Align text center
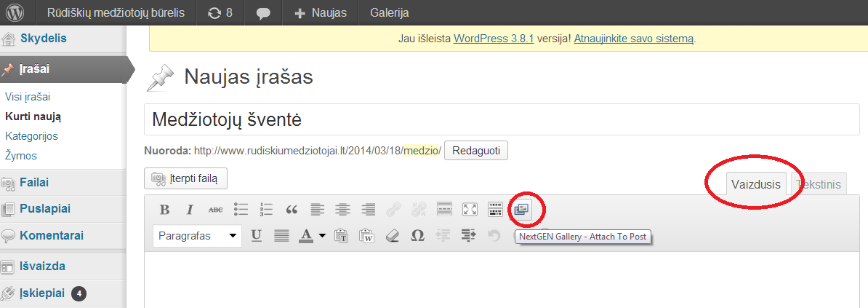868x308 pixels. coord(342,210)
